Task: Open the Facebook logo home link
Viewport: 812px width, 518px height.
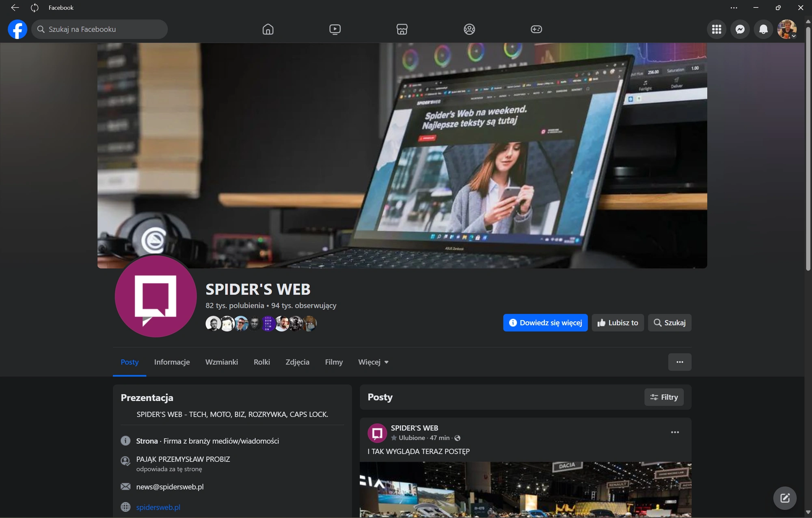Action: pyautogui.click(x=17, y=29)
